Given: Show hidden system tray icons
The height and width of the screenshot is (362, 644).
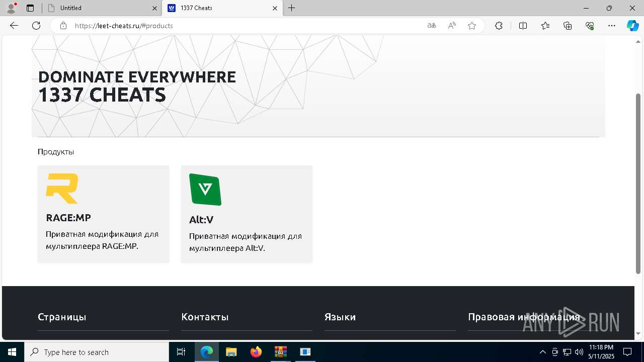Looking at the screenshot, I should (x=542, y=352).
